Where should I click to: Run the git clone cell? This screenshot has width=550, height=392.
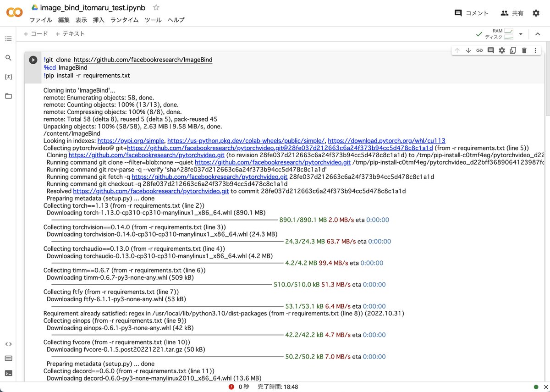[33, 60]
